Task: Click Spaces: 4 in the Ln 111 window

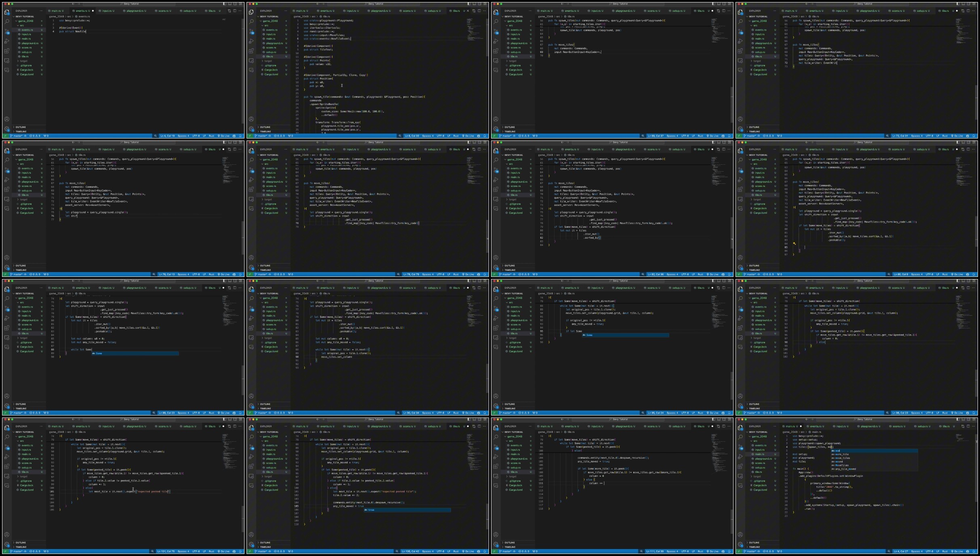Action: (x=672, y=551)
